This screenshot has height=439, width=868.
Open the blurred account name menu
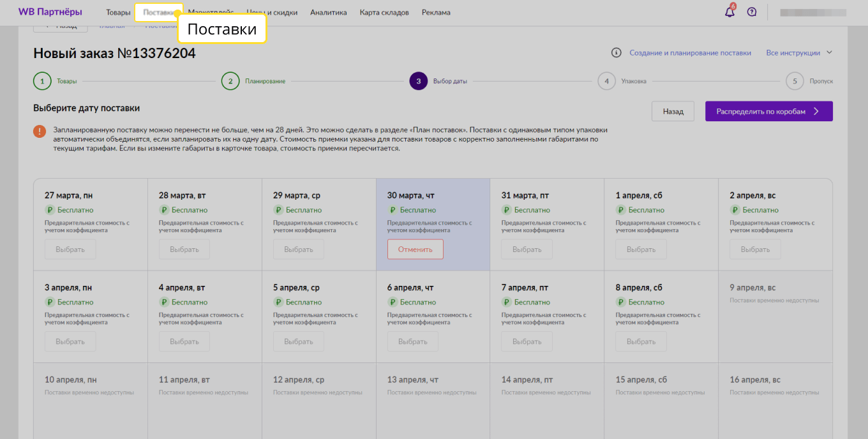(812, 12)
